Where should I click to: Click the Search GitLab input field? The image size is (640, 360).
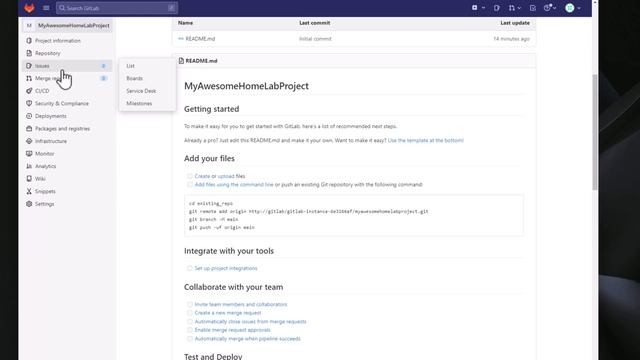pyautogui.click(x=116, y=8)
